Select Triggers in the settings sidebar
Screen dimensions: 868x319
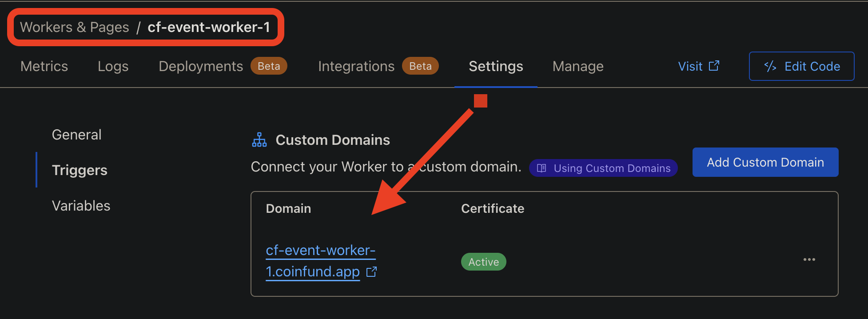tap(80, 170)
